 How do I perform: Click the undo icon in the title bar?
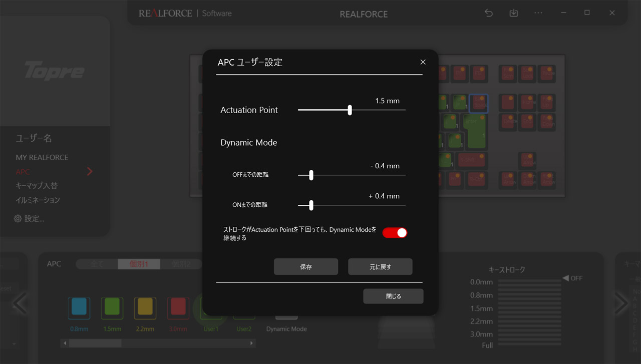click(x=488, y=13)
